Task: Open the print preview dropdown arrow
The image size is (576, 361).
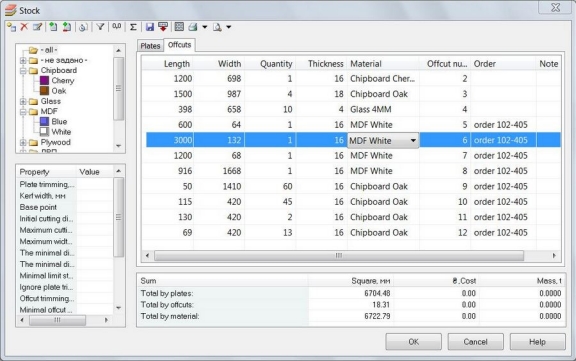Action: (x=228, y=27)
